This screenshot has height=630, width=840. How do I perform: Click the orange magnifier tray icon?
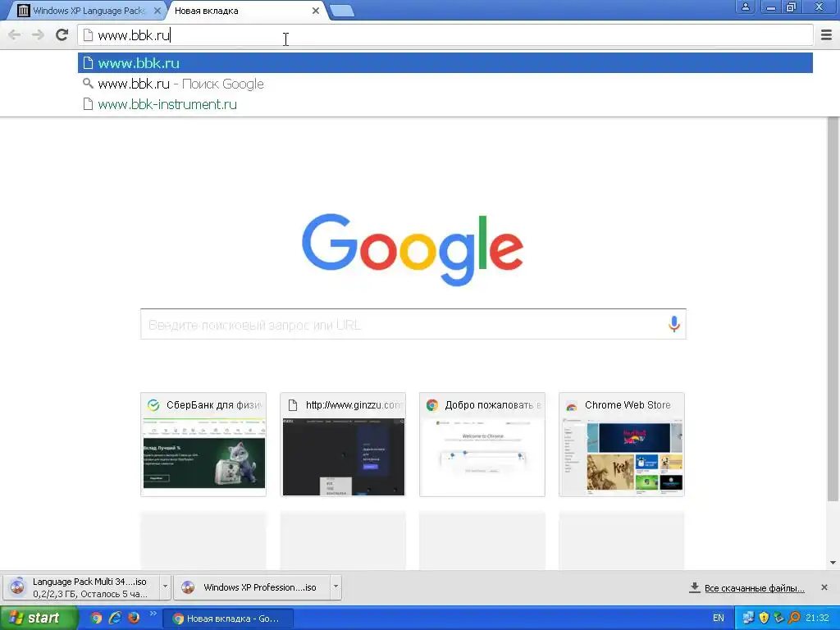tap(794, 619)
